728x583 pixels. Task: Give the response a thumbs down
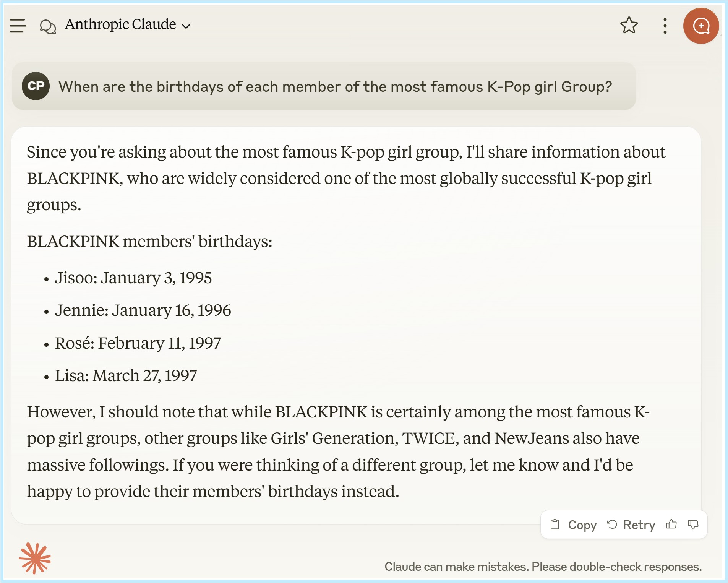pos(693,525)
